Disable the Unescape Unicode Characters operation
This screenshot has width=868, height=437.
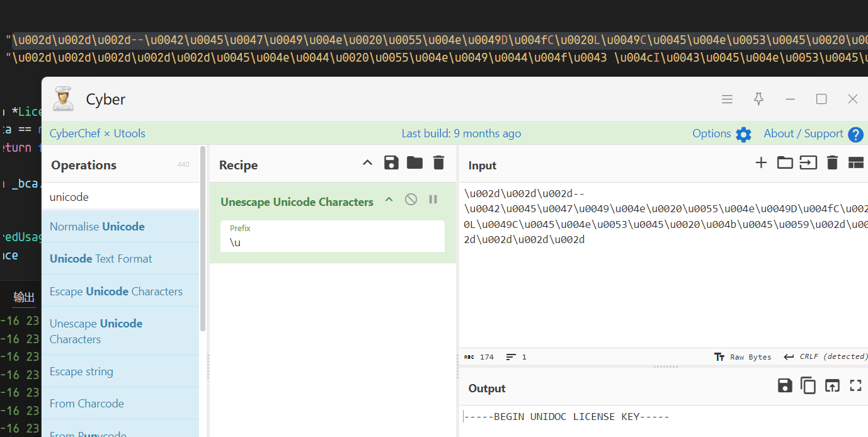point(411,200)
